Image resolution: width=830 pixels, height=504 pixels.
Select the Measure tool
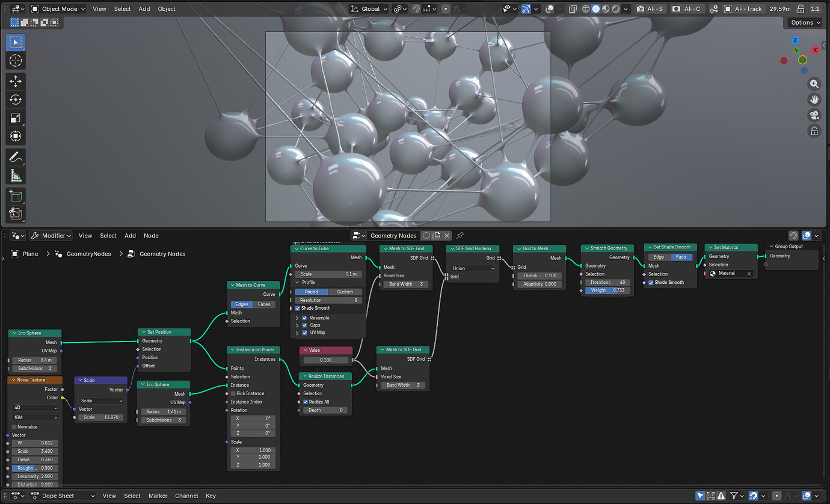[x=16, y=176]
